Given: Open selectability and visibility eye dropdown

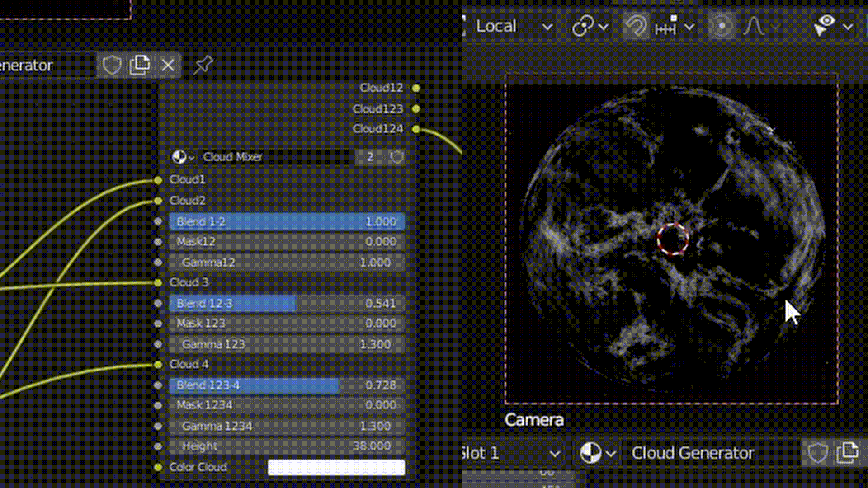Looking at the screenshot, I should click(x=833, y=26).
